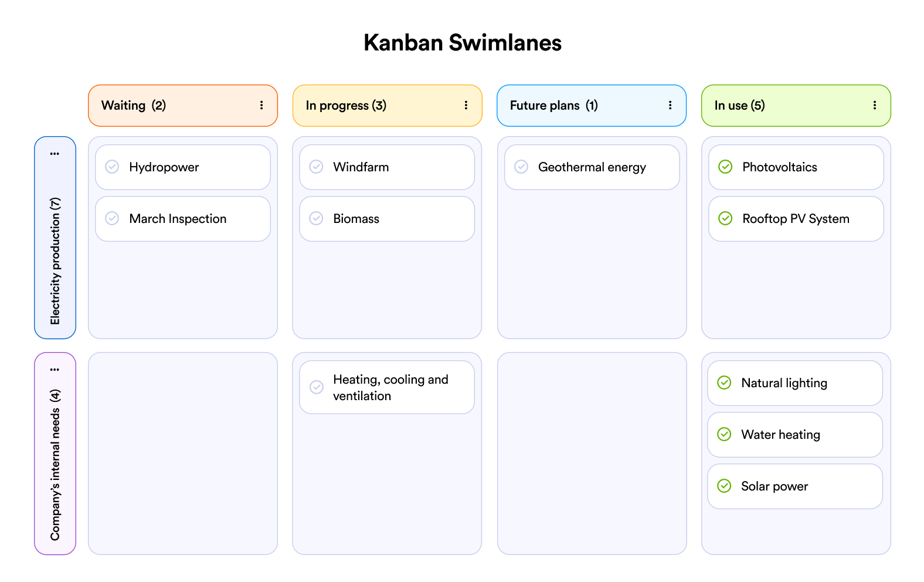The width and height of the screenshot is (924, 582).
Task: Open the Company's internal needs ellipsis menu
Action: (55, 370)
